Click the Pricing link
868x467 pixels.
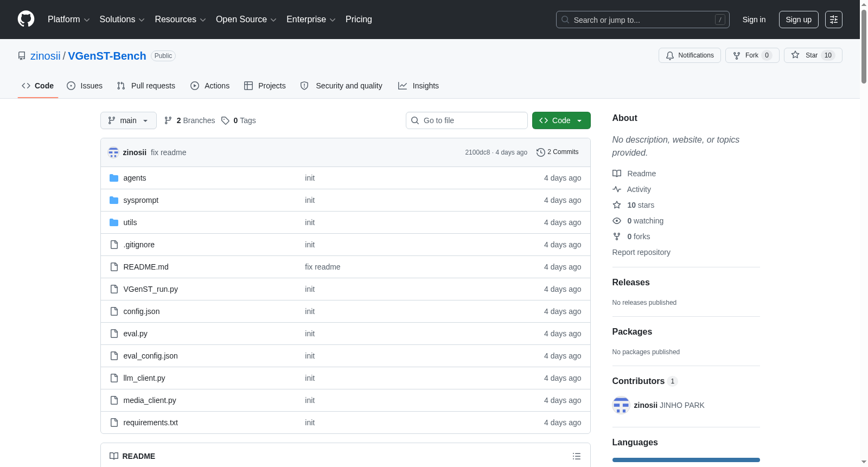click(x=359, y=20)
